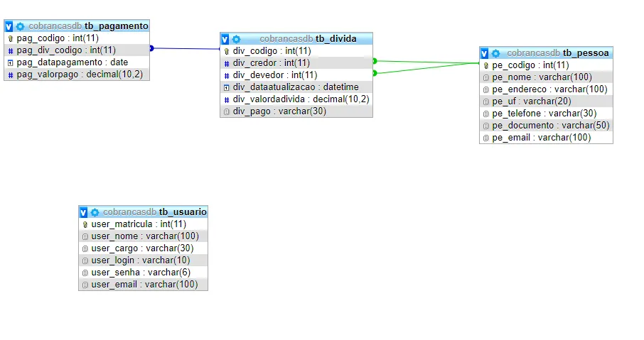The width and height of the screenshot is (644, 340).
Task: Toggle tb_pessoa column list visibility
Action: coord(485,53)
